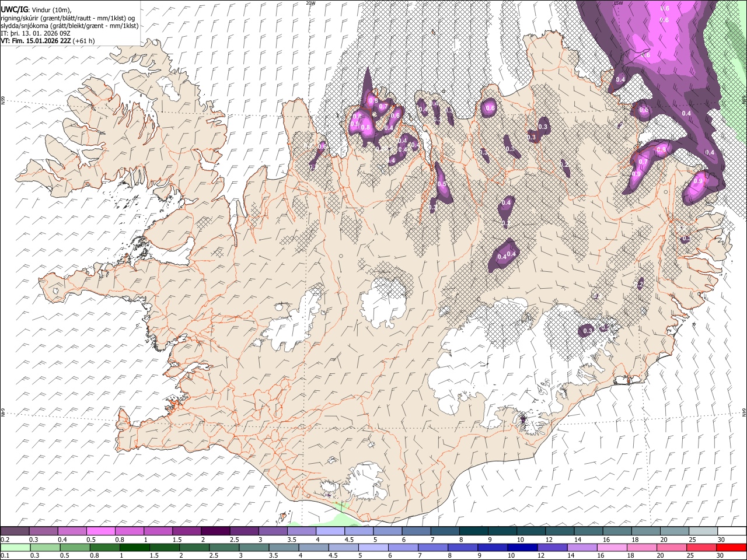Pick the upper scale swatch from 1 to 1.5

(x=158, y=531)
